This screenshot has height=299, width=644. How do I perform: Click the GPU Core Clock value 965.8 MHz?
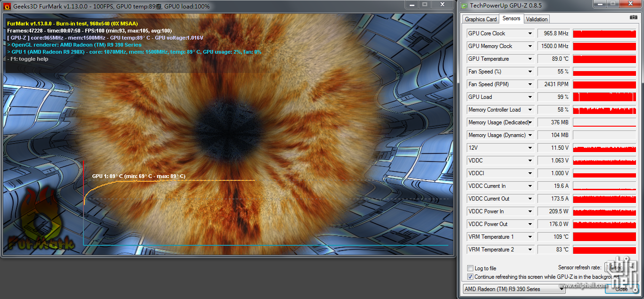[553, 33]
